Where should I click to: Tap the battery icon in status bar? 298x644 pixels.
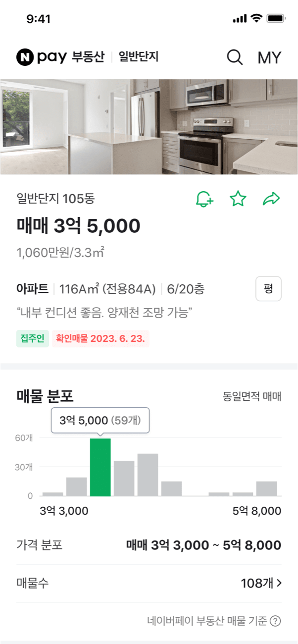point(276,19)
